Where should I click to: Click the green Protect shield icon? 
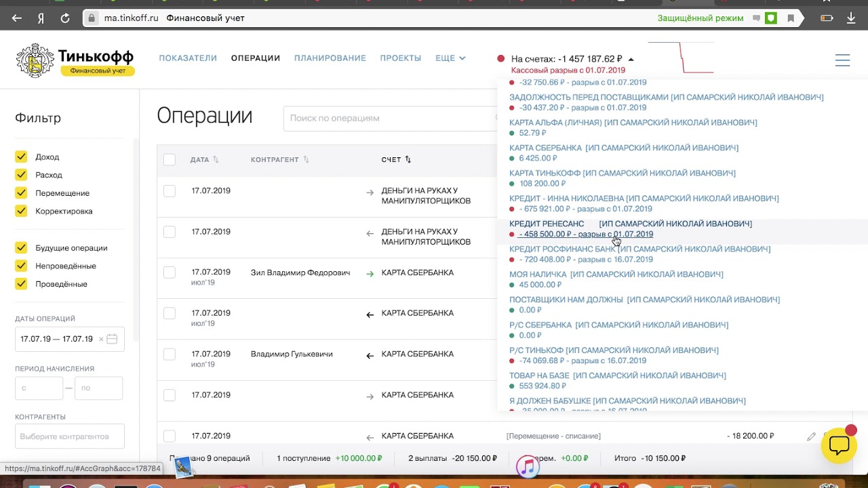tap(771, 18)
